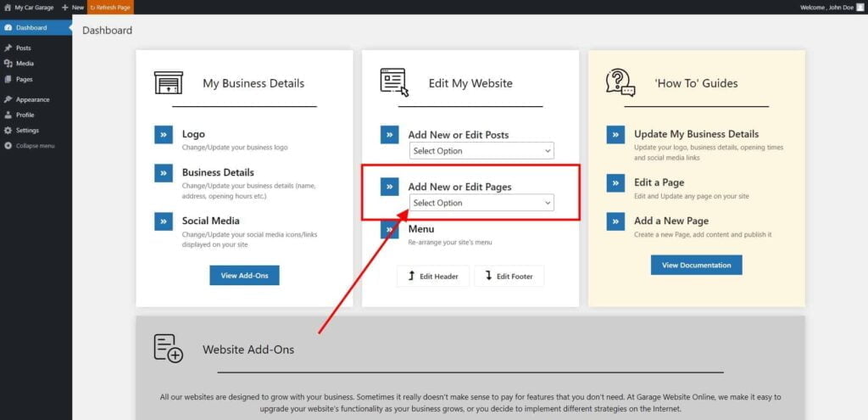This screenshot has width=868, height=420.
Task: Click the arrow icon beside Add a New Page
Action: coord(615,221)
